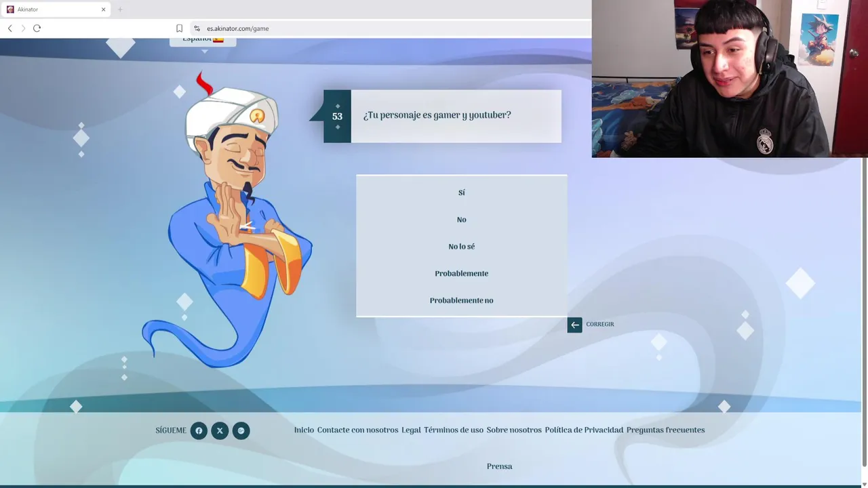Open 'Sobre nosotros' footer link
The image size is (868, 488).
(x=514, y=430)
